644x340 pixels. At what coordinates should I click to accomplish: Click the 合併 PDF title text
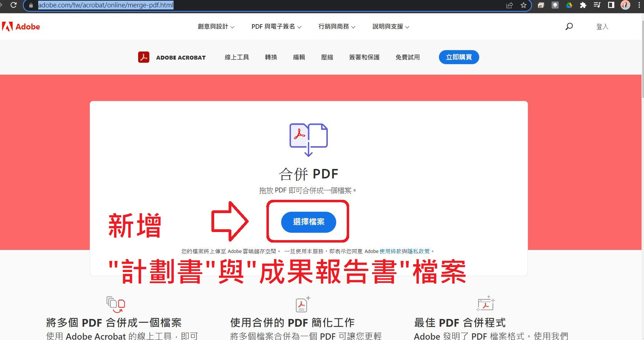point(309,174)
